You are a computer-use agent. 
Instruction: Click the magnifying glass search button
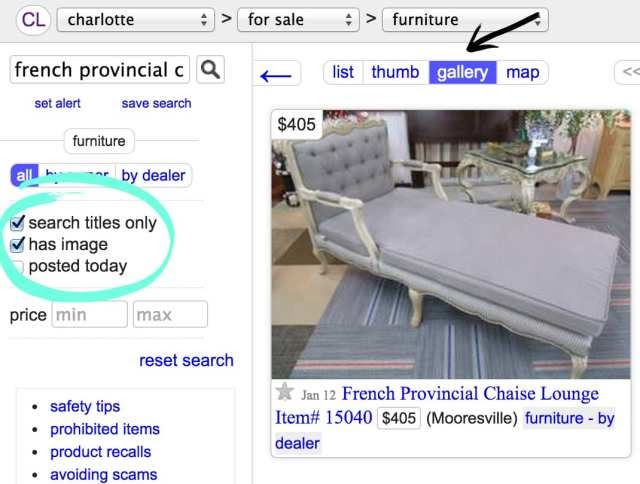pyautogui.click(x=210, y=70)
